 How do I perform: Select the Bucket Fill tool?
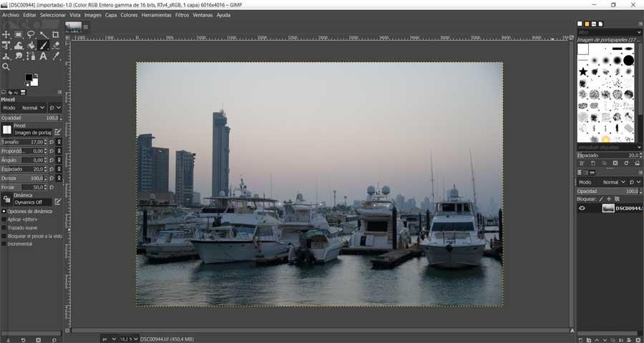31,45
